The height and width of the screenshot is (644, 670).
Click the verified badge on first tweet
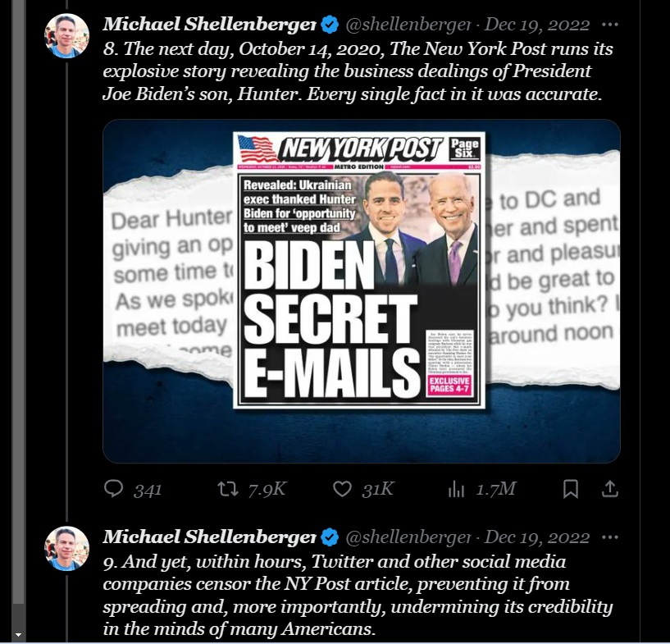[x=330, y=25]
